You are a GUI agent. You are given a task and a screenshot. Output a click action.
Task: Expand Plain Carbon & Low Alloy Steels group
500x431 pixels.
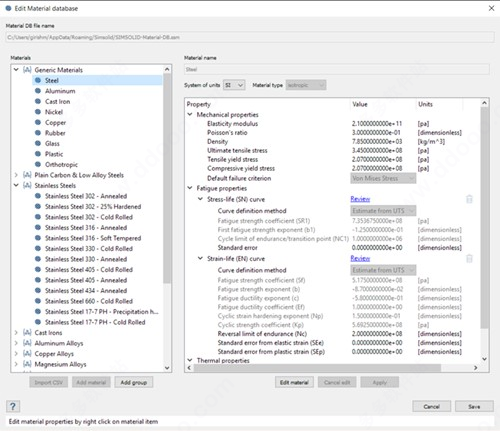[16, 175]
